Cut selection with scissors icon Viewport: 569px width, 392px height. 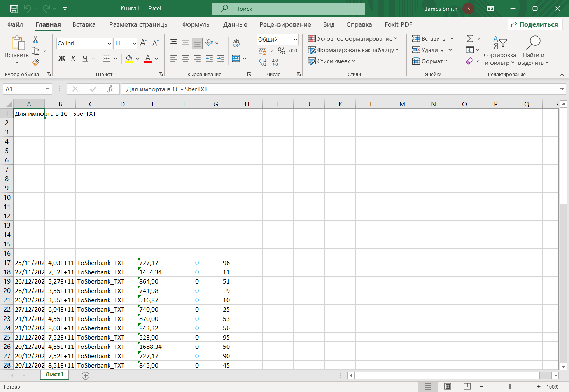tap(35, 40)
